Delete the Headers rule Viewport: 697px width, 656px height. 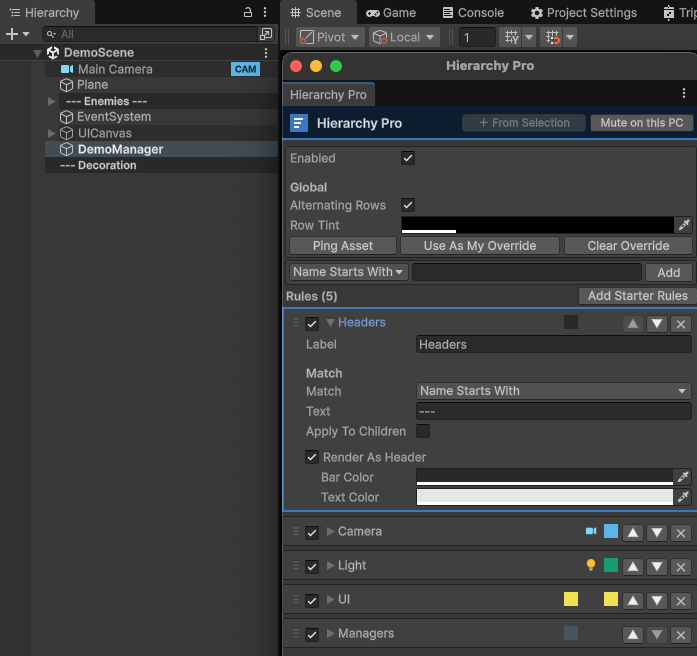pos(681,324)
